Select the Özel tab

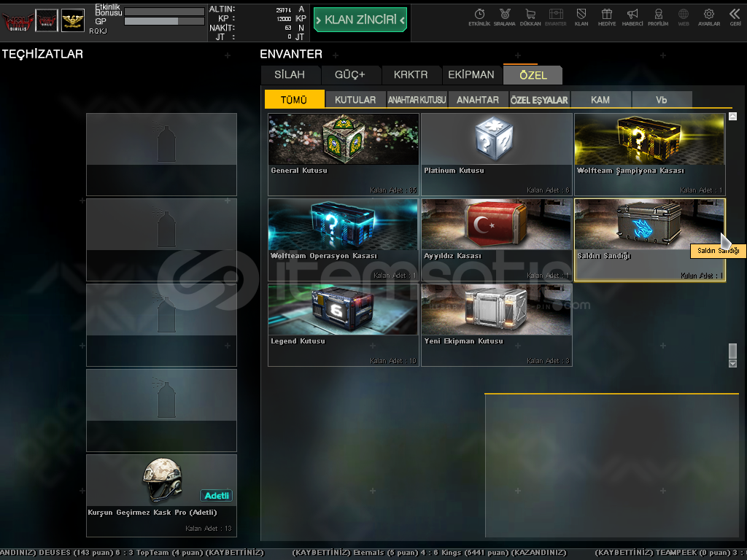(x=533, y=75)
